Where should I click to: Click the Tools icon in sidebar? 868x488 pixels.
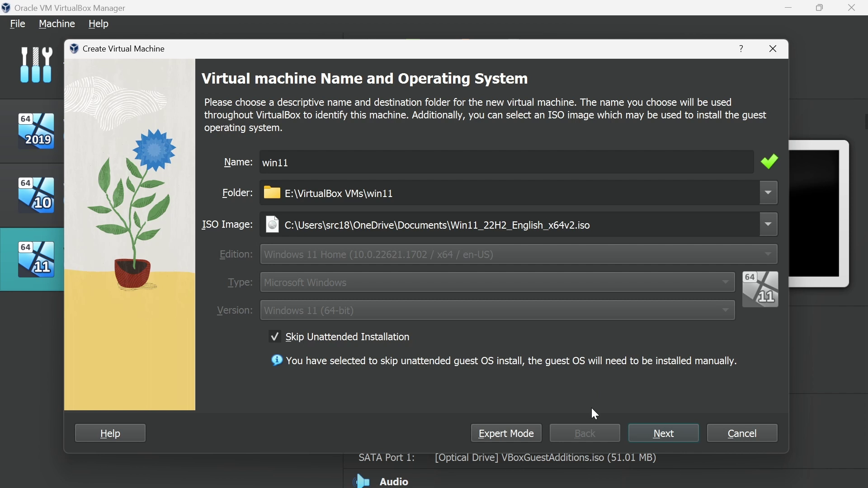coord(36,65)
